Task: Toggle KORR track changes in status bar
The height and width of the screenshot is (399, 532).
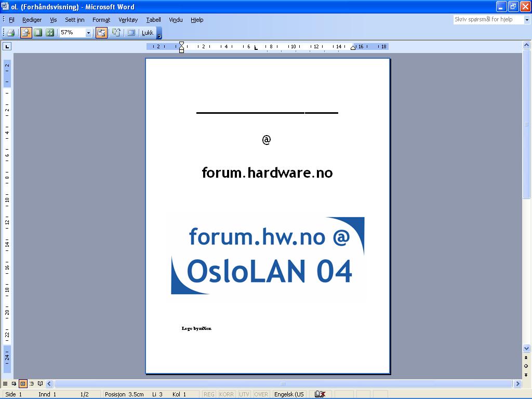Action: pos(227,394)
